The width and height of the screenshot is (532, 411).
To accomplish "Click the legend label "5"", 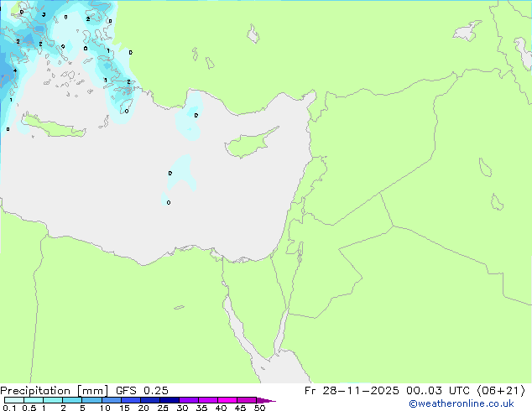I will click(x=82, y=408).
